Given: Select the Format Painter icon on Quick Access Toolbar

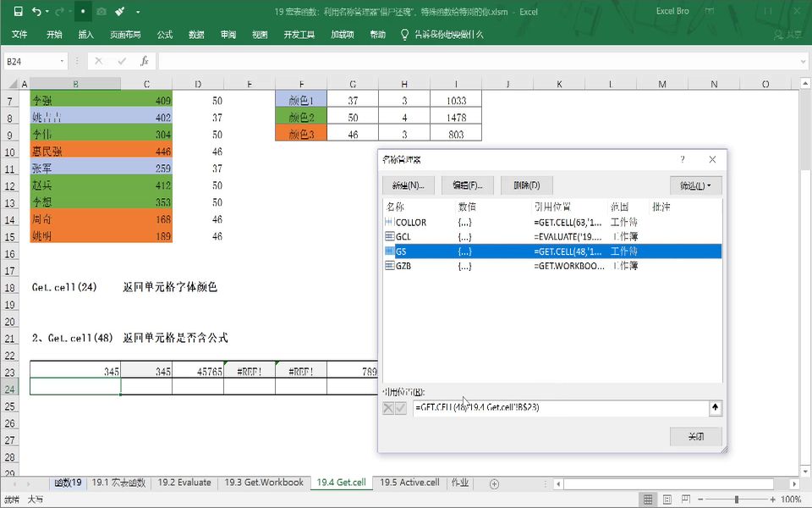Looking at the screenshot, I should [x=119, y=11].
